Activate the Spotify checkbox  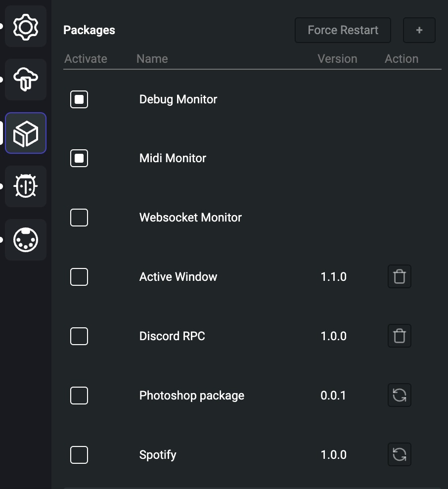click(x=79, y=455)
